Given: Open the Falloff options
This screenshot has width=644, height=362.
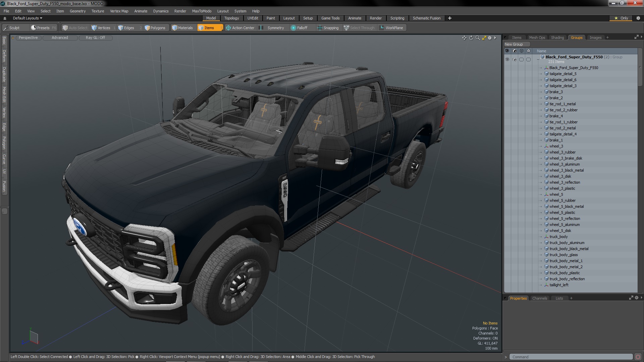Looking at the screenshot, I should (299, 28).
